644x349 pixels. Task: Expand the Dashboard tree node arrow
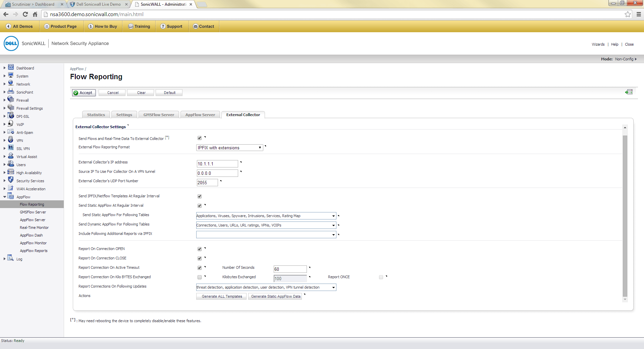[x=4, y=68]
